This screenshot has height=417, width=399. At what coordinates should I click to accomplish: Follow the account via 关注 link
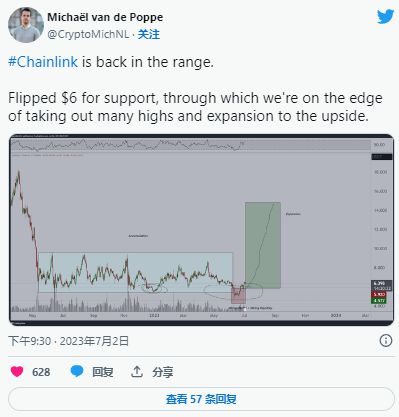click(149, 34)
